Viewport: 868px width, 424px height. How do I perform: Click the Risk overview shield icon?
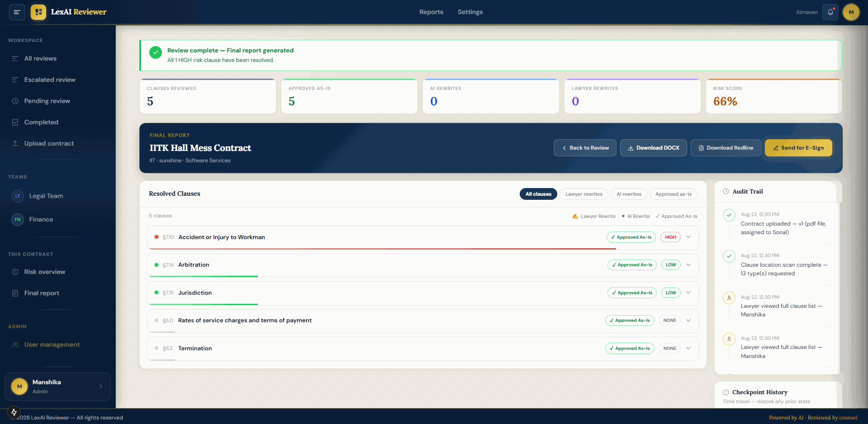coord(15,272)
